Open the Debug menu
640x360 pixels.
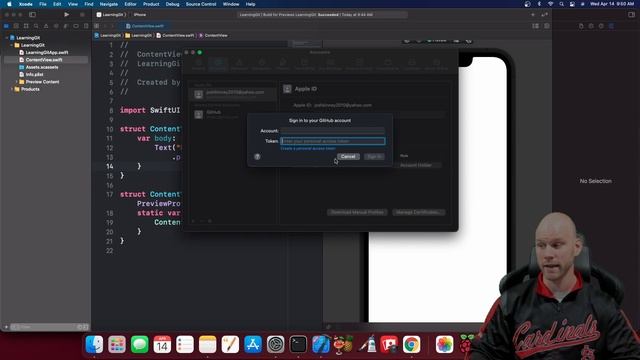pyautogui.click(x=172, y=4)
